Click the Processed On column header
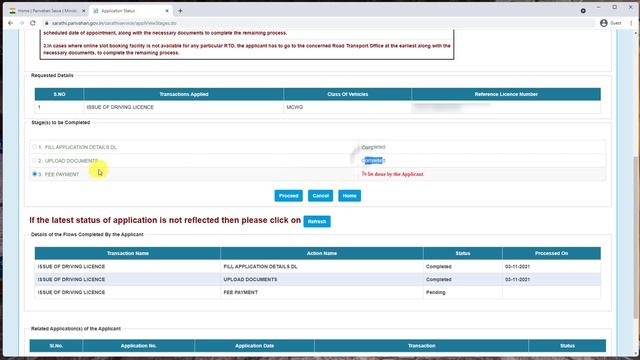 pos(551,253)
